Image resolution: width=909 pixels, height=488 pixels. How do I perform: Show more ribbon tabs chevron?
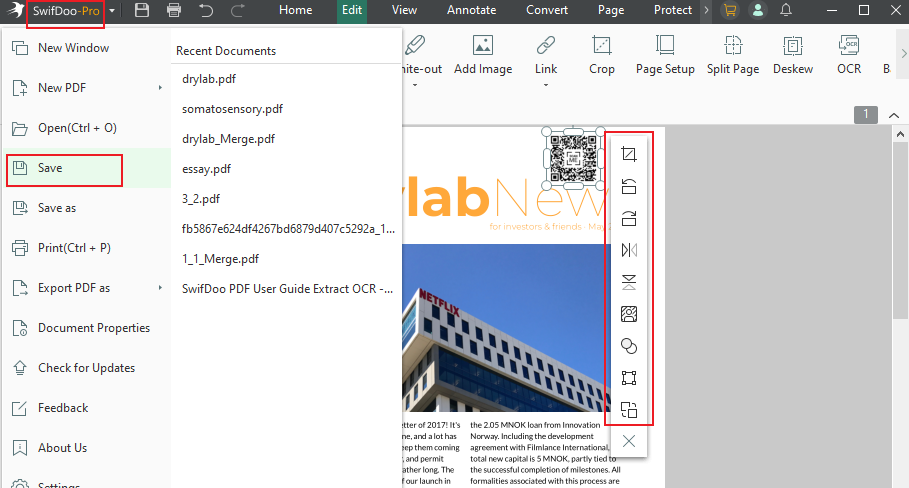[706, 10]
